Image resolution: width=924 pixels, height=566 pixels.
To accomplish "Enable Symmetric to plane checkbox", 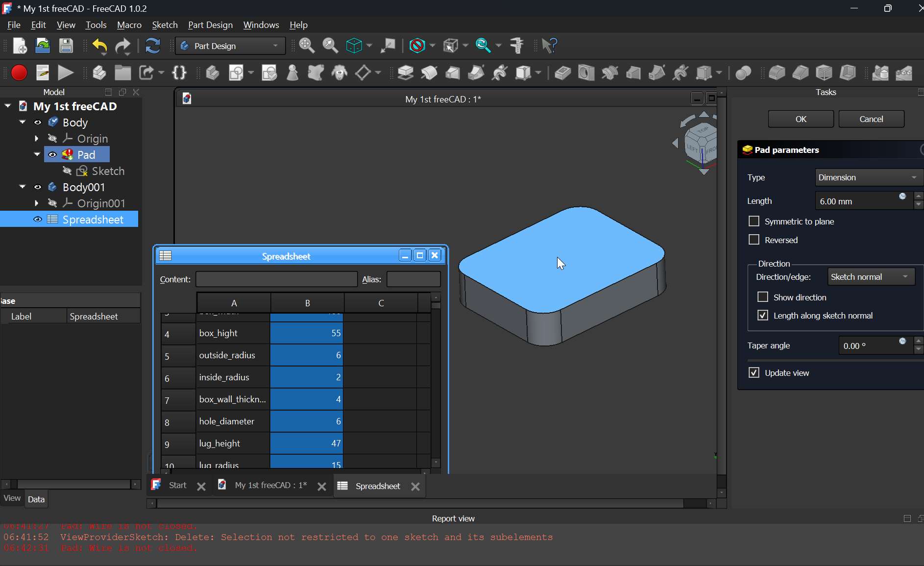I will tap(754, 221).
